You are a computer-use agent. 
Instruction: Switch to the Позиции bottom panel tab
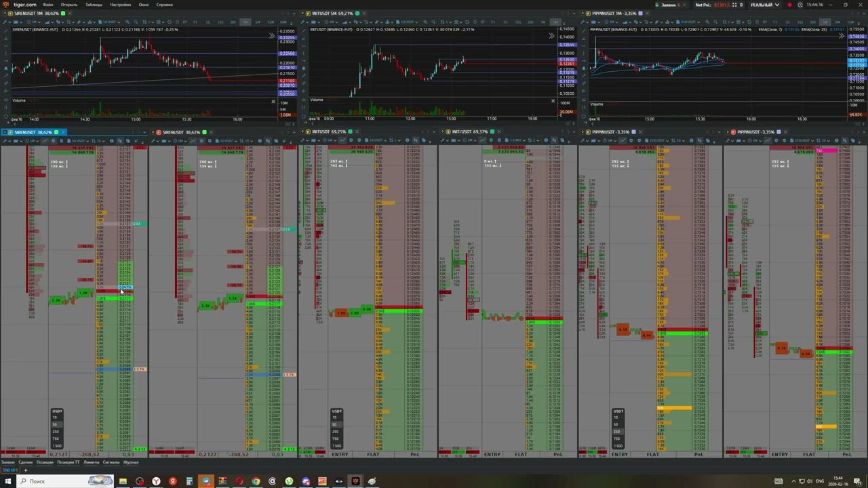pyautogui.click(x=45, y=462)
